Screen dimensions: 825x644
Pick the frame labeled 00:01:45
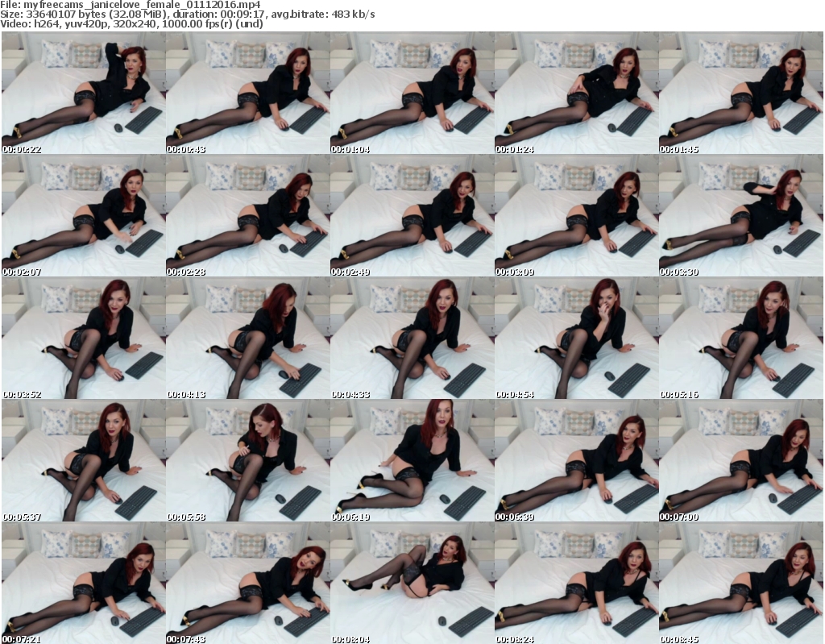pos(740,93)
